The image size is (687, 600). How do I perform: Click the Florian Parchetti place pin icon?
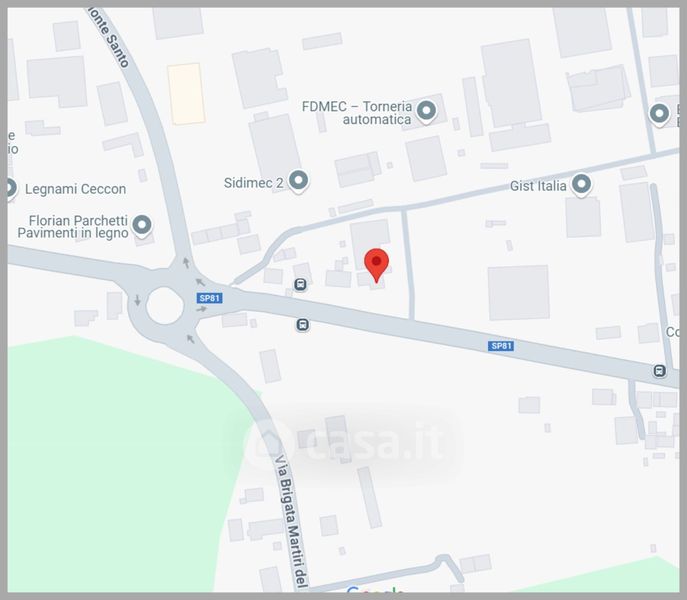coord(141,226)
